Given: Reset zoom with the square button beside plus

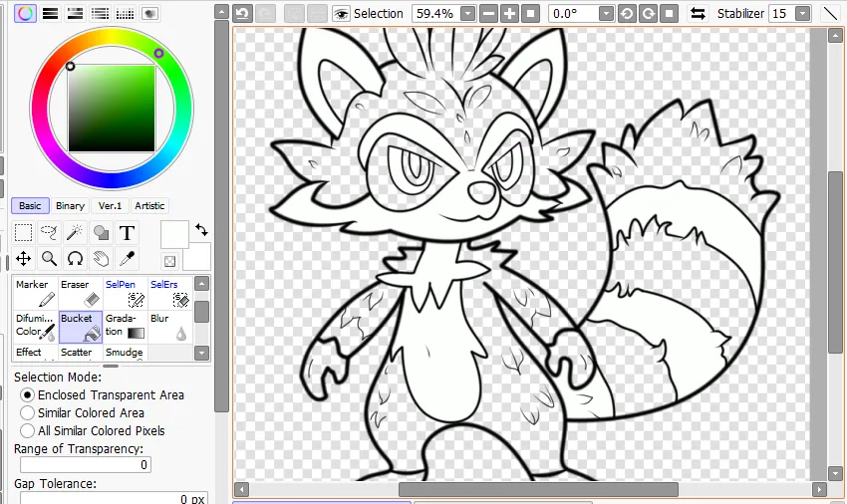Looking at the screenshot, I should click(530, 14).
